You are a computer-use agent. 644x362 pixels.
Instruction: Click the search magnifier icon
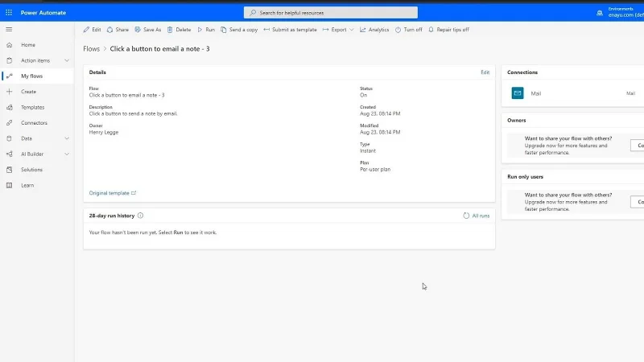tap(253, 13)
